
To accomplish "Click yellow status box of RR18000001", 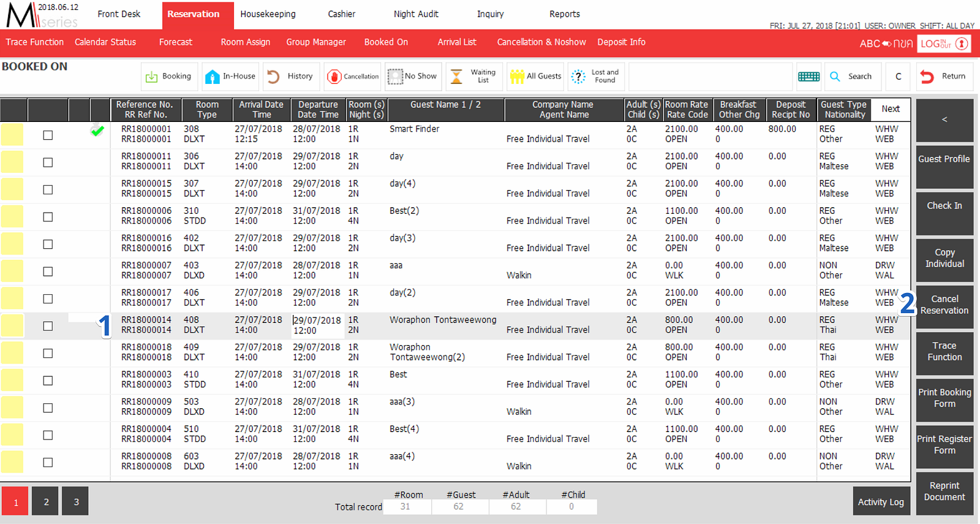I will click(x=12, y=135).
